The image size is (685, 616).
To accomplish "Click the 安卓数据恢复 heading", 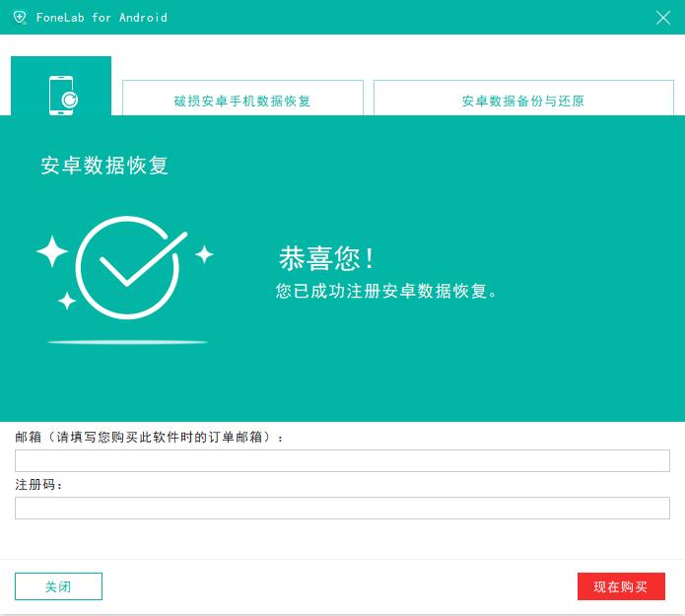I will click(x=104, y=166).
